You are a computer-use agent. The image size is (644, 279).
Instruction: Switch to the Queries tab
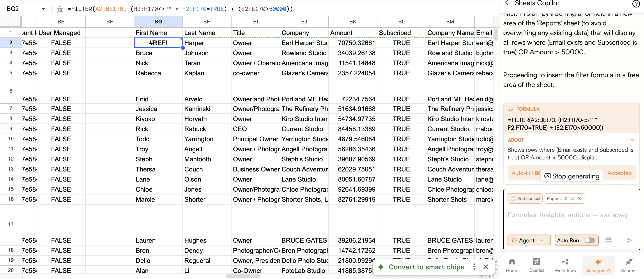coord(536,265)
